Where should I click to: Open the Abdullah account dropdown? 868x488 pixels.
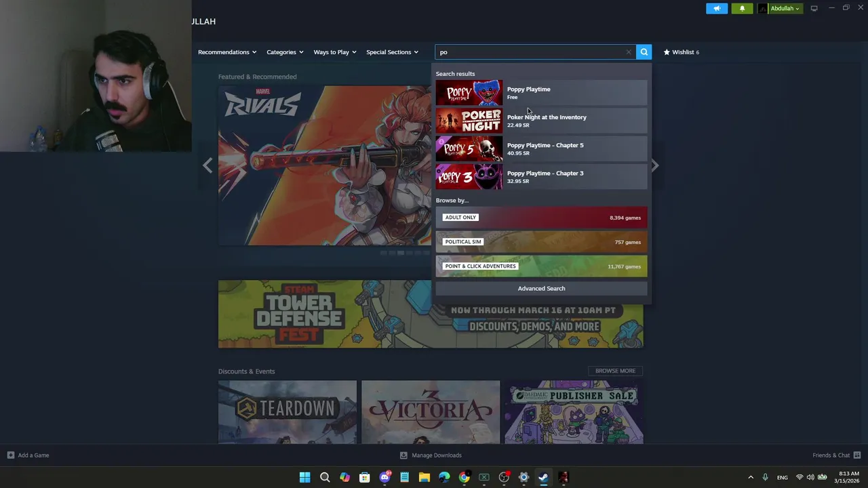tap(780, 8)
